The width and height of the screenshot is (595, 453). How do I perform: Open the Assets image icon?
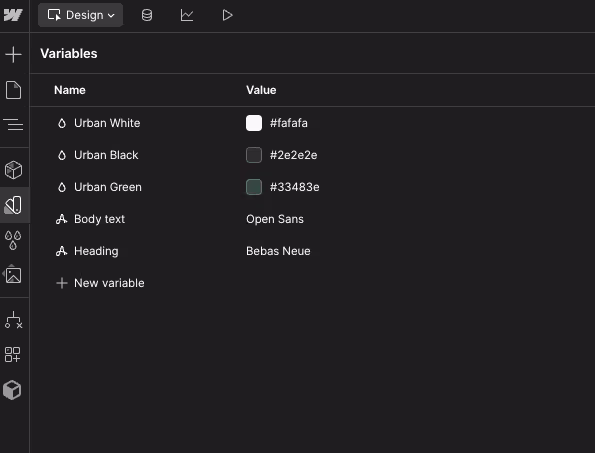coord(13,275)
